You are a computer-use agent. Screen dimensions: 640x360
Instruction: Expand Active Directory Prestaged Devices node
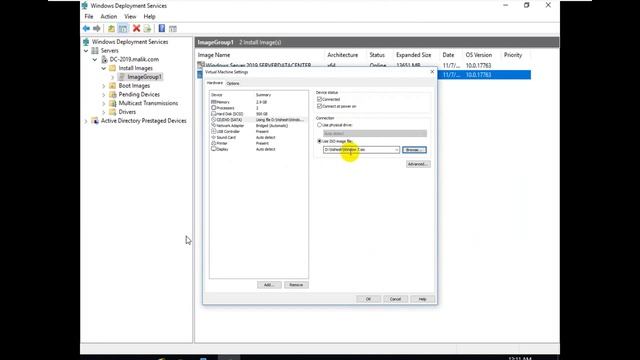point(86,121)
